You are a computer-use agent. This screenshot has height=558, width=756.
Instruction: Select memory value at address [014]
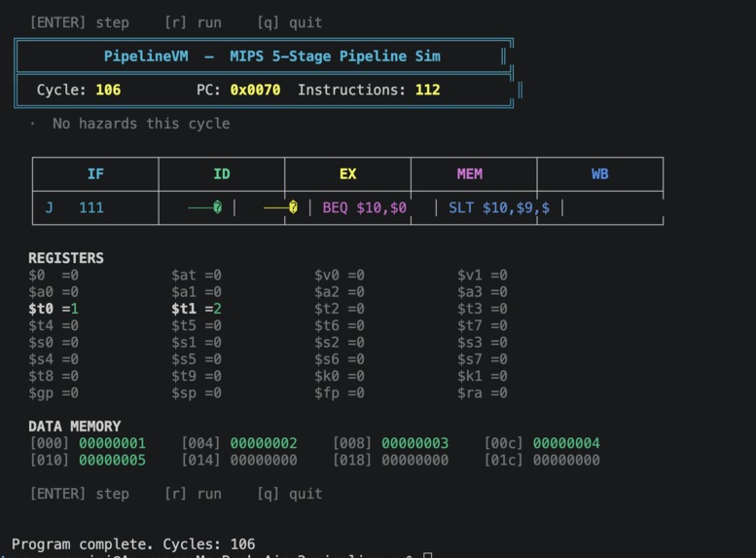click(264, 461)
